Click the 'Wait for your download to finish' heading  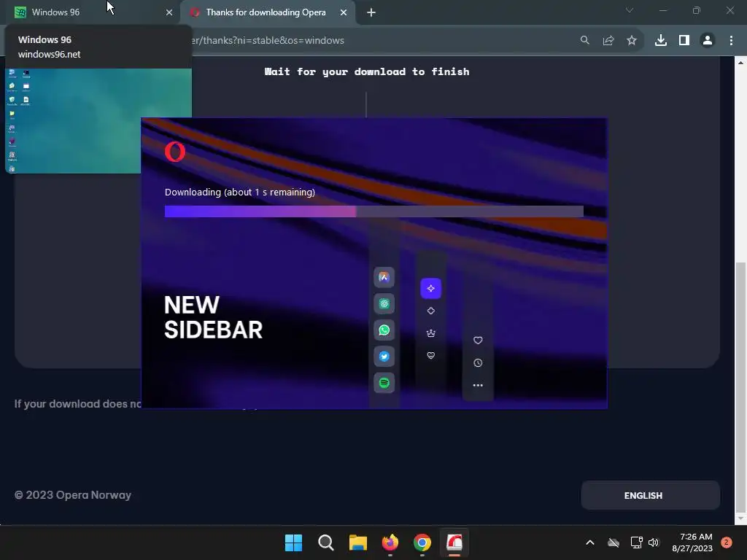pyautogui.click(x=367, y=71)
